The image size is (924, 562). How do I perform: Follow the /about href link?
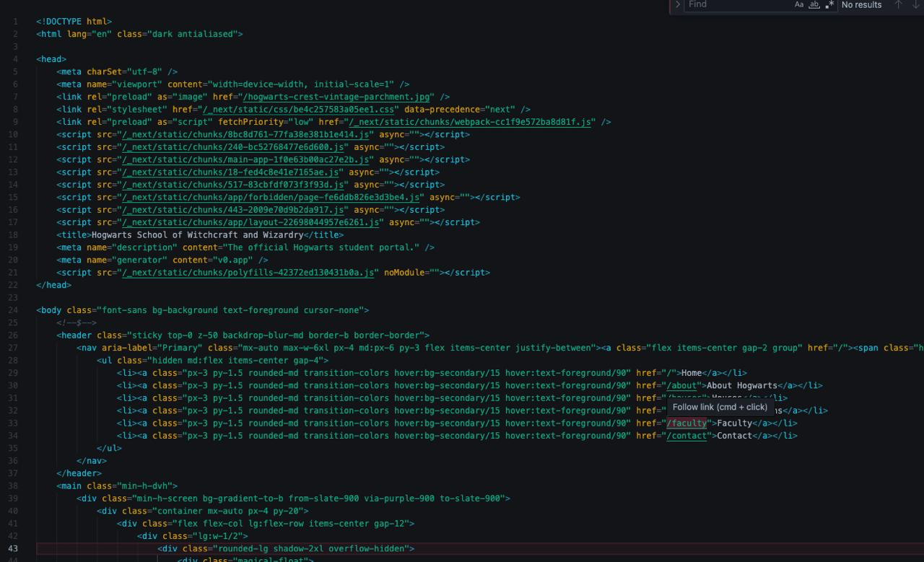681,385
